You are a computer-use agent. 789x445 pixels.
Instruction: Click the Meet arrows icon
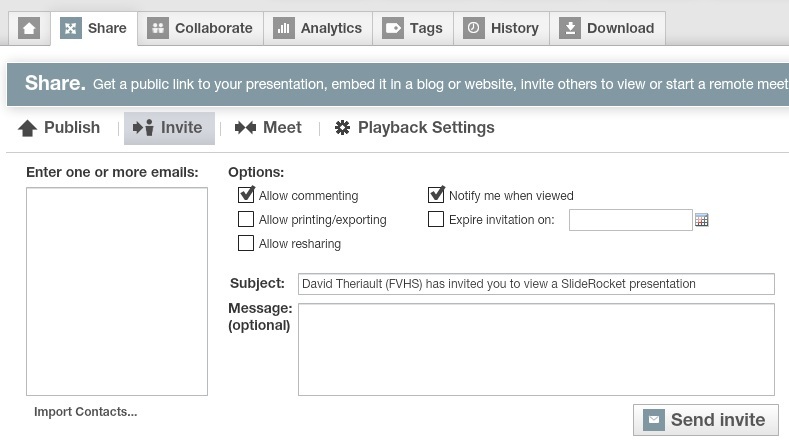(244, 128)
